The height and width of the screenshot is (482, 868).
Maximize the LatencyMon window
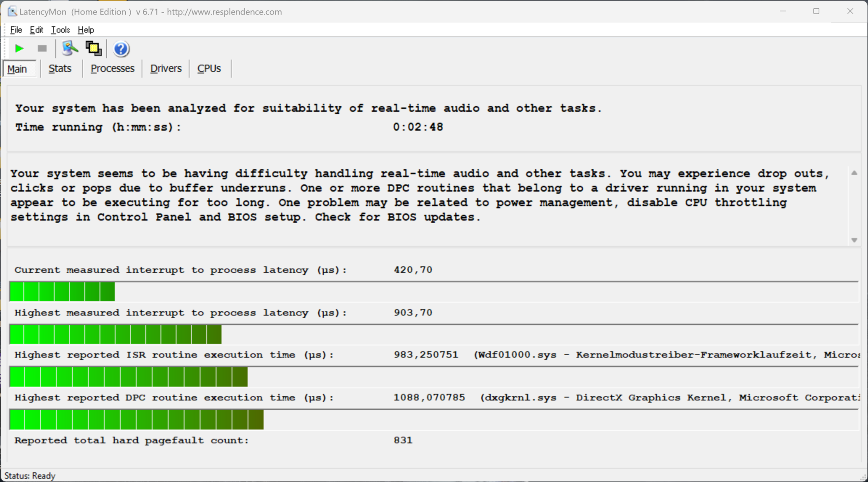click(816, 11)
